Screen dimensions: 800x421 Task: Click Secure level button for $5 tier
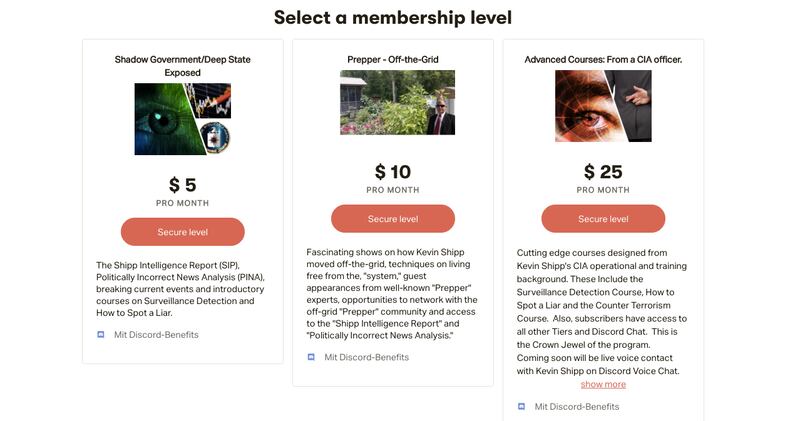(182, 232)
